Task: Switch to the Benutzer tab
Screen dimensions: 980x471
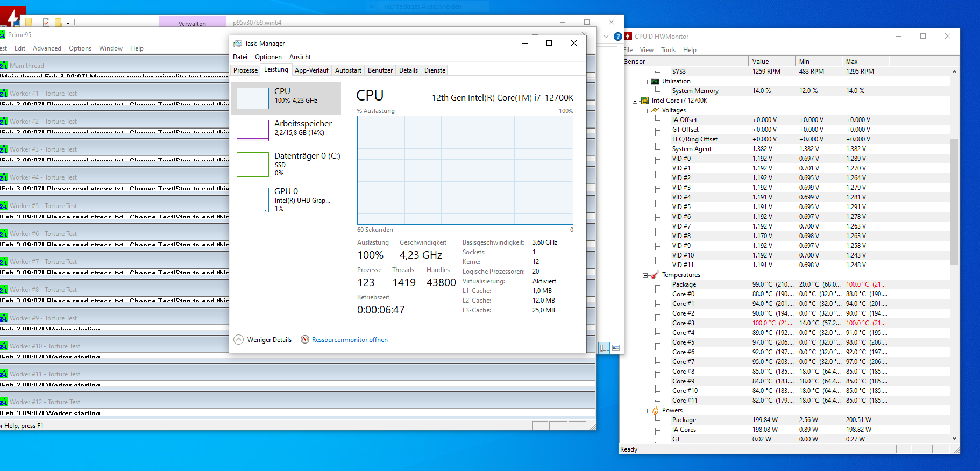Action: [380, 70]
